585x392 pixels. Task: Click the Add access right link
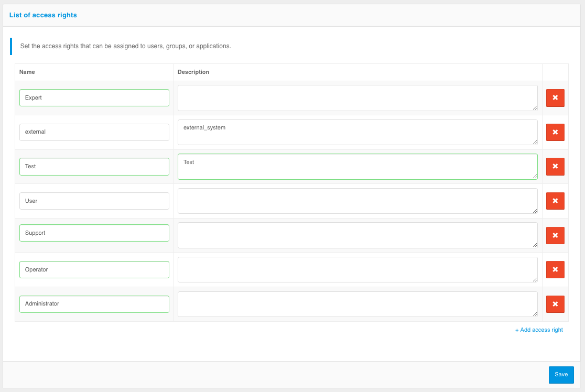point(539,330)
